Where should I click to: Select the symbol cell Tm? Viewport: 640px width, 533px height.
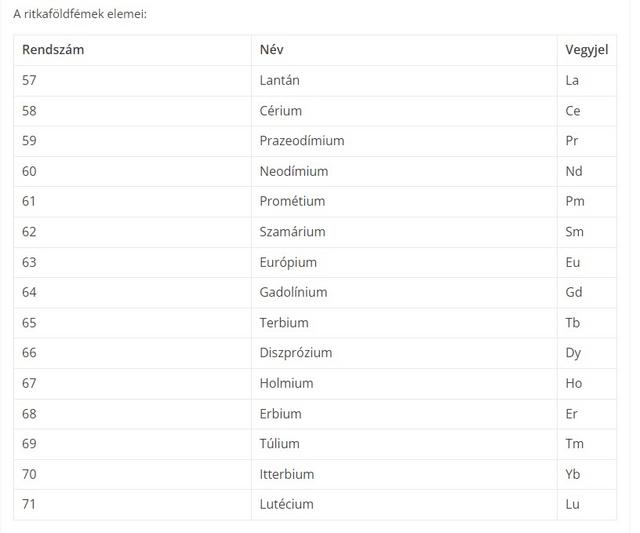tap(574, 443)
